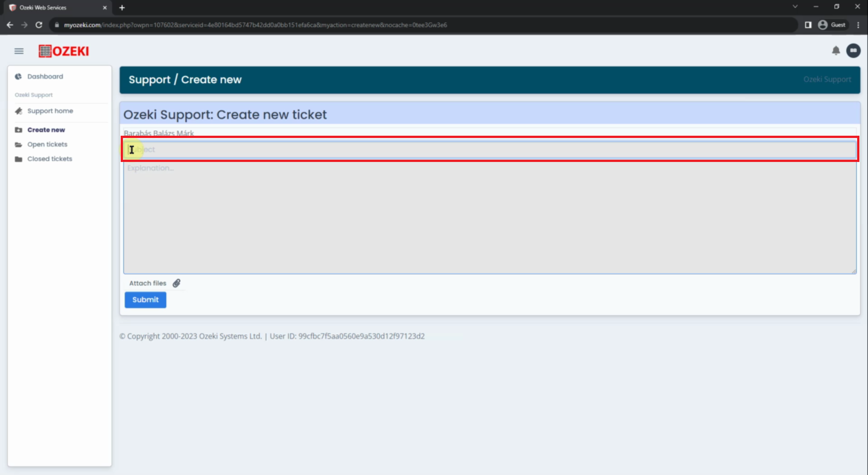Open Chrome three-dot menu
The width and height of the screenshot is (868, 475).
pos(858,25)
